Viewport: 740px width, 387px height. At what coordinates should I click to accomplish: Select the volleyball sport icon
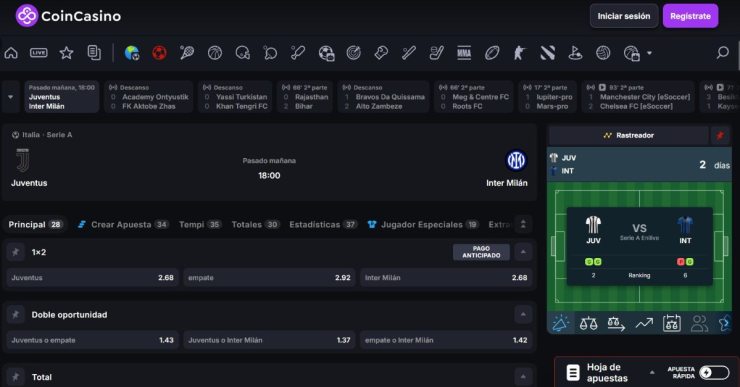point(603,53)
